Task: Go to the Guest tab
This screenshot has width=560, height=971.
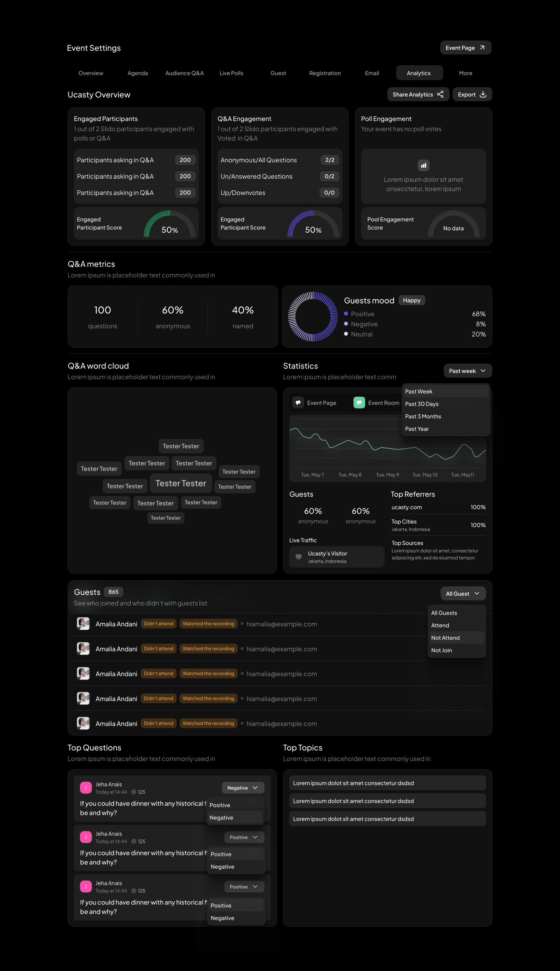Action: 278,73
